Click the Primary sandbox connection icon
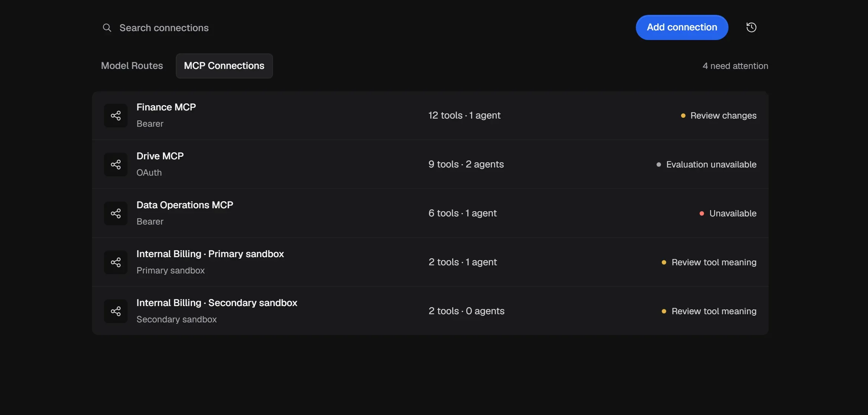 116,262
